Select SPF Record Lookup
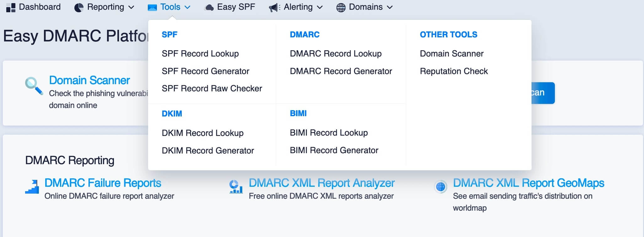644x237 pixels. [x=200, y=54]
